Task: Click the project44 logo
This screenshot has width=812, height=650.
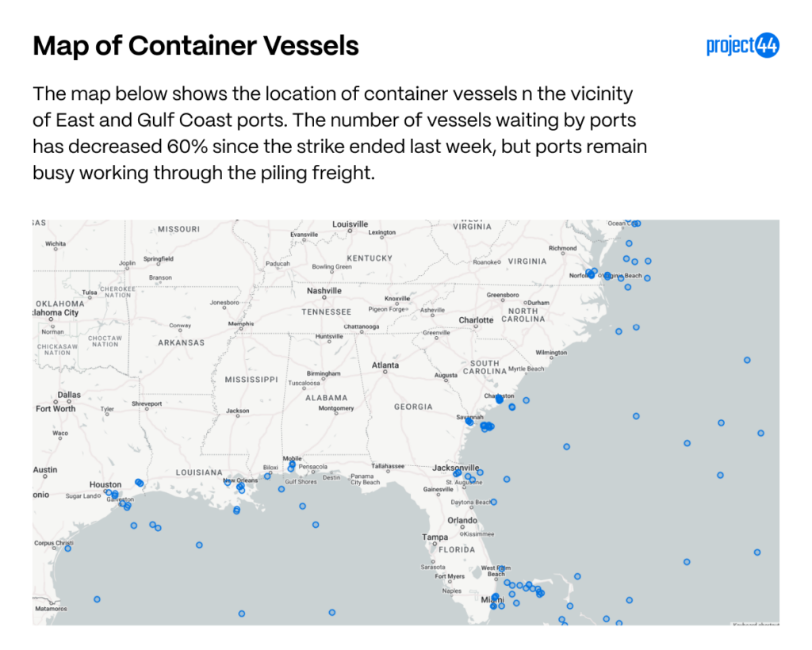Action: click(x=742, y=45)
